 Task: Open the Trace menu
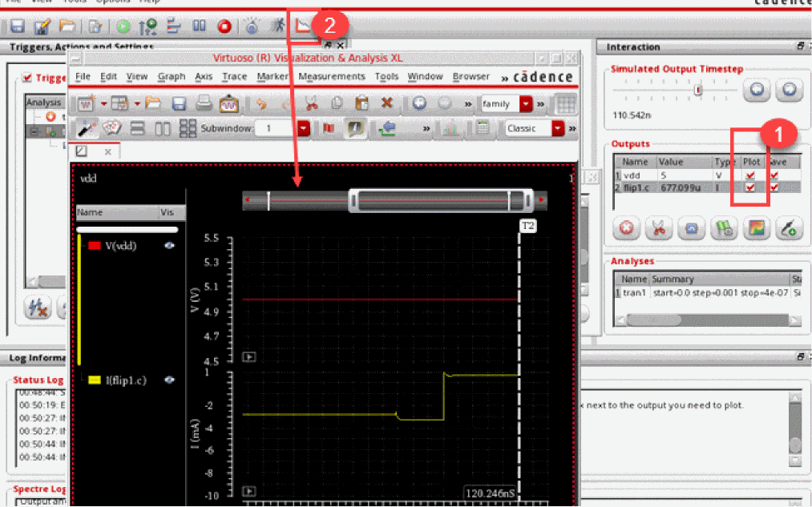234,77
